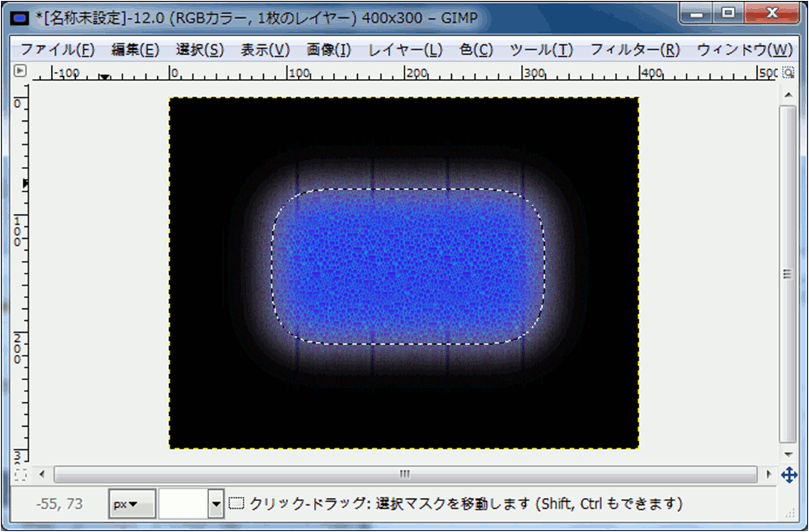The height and width of the screenshot is (532, 809).
Task: Click the left scroll arrow of horizontal scrollbar
Action: 42,475
